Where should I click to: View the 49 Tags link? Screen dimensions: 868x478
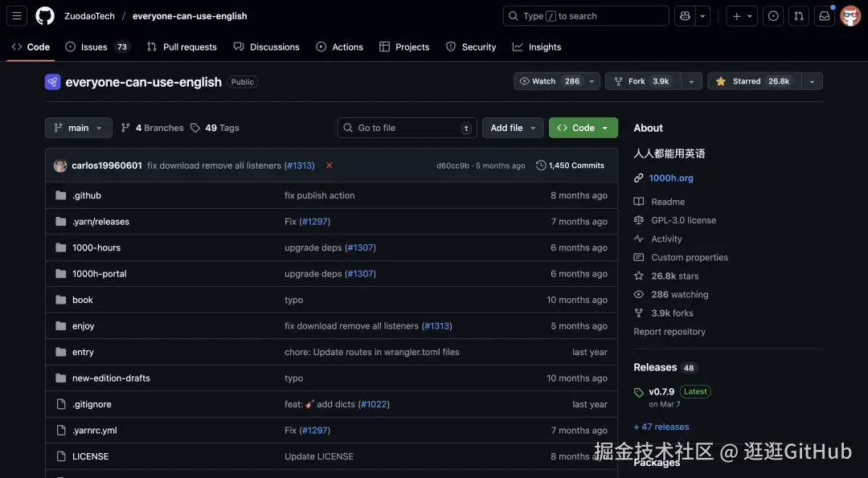[215, 128]
